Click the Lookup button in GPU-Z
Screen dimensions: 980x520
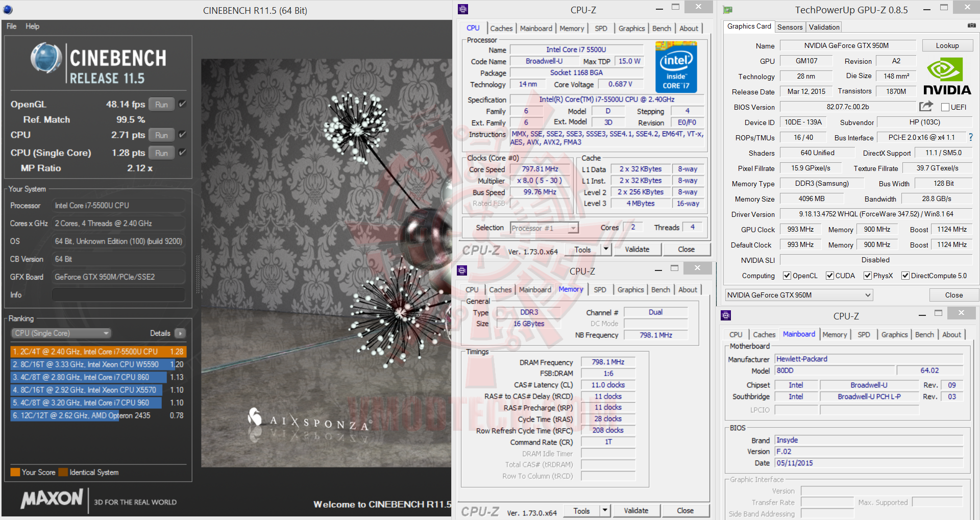(947, 45)
